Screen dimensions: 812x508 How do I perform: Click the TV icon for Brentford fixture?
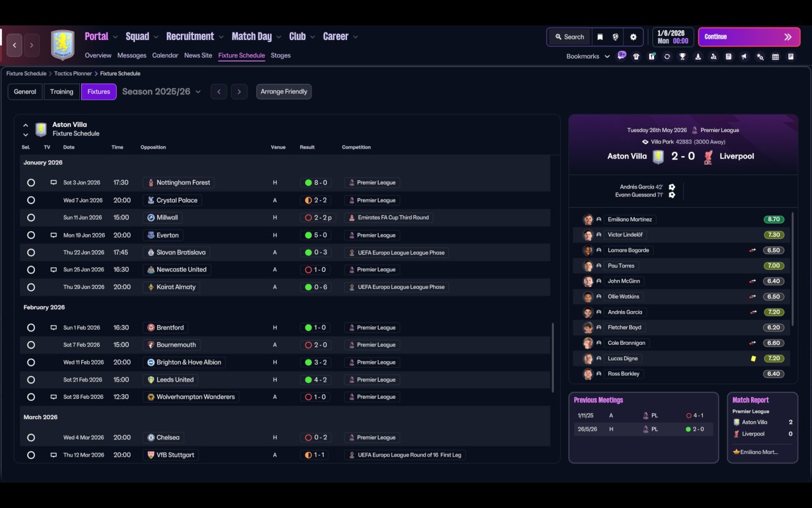pyautogui.click(x=53, y=328)
